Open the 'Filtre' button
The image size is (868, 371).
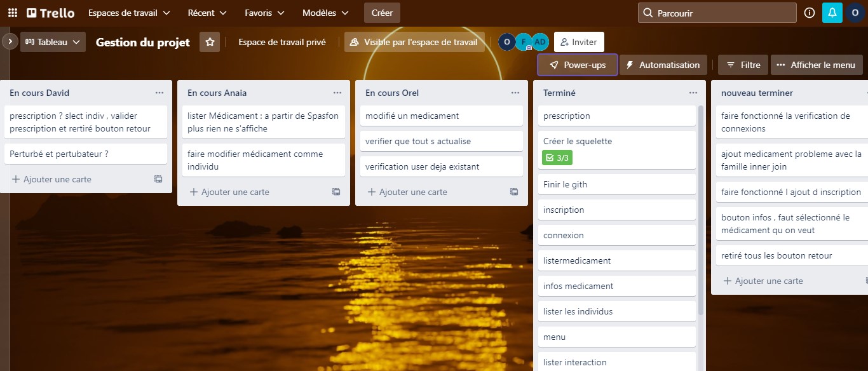(743, 65)
